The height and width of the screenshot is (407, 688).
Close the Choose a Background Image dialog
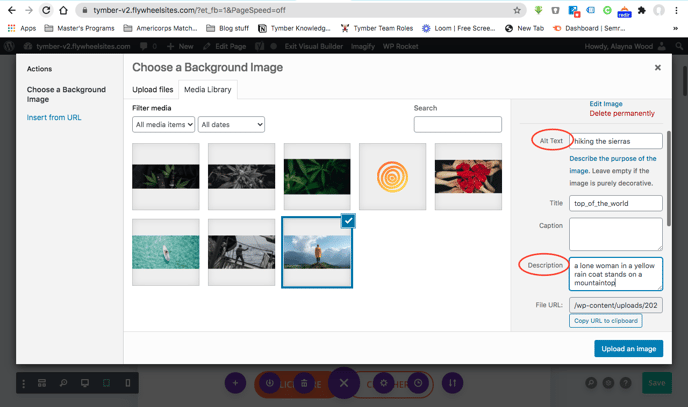click(657, 68)
